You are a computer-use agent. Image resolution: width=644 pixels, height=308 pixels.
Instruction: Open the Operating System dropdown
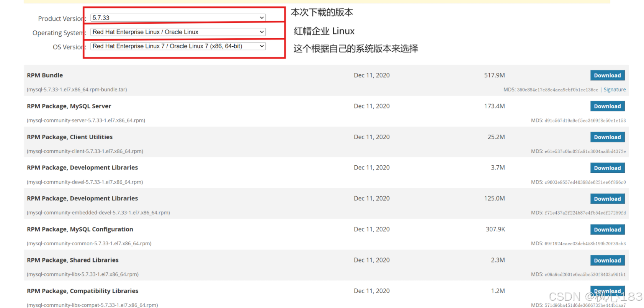178,32
